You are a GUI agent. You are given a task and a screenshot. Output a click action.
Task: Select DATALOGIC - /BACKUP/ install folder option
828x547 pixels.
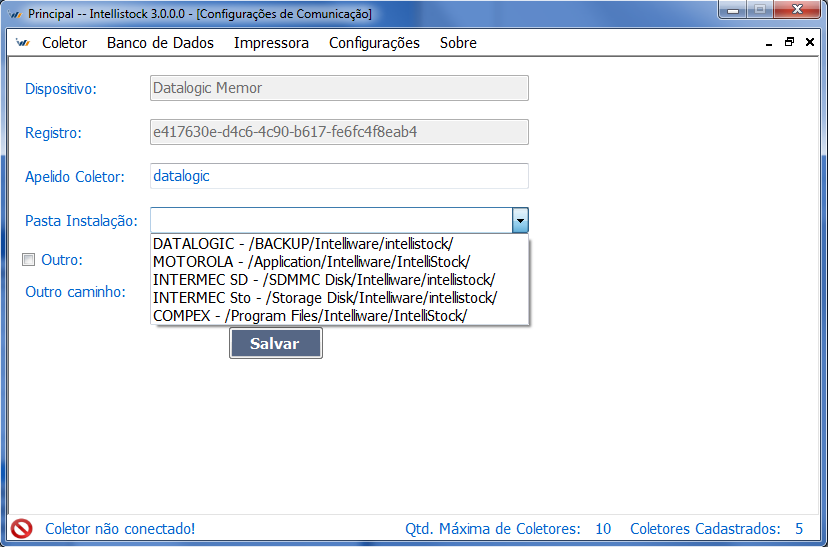tap(340, 244)
